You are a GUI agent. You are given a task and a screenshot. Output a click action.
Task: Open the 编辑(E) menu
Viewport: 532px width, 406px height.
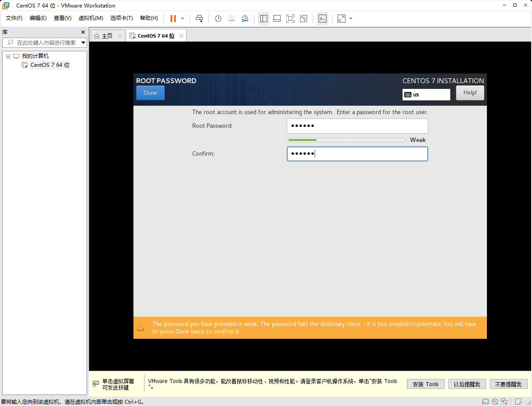[38, 18]
